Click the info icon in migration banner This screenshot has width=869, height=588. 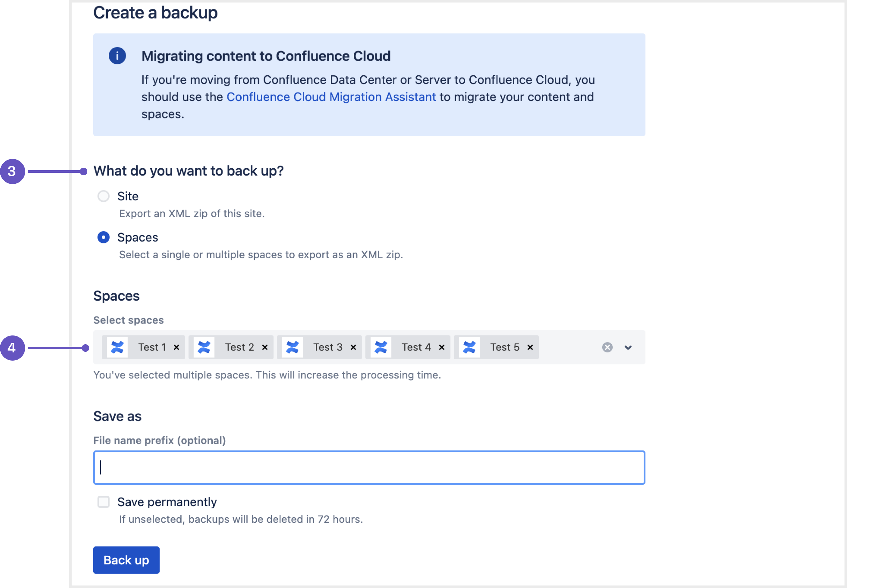pos(117,56)
